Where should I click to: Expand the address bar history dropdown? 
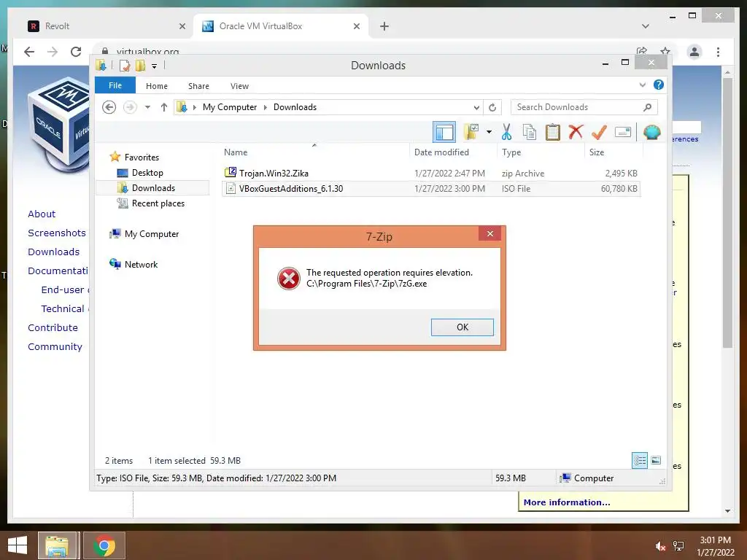coord(476,108)
